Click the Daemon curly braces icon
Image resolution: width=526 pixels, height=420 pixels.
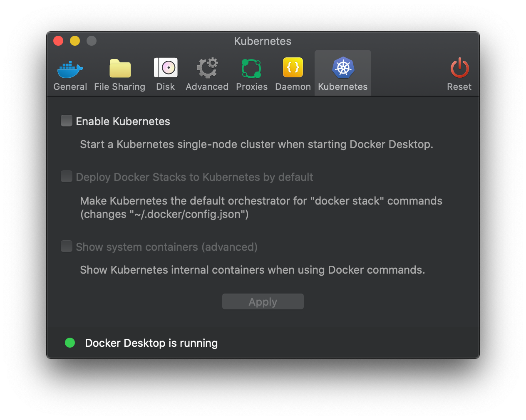293,68
